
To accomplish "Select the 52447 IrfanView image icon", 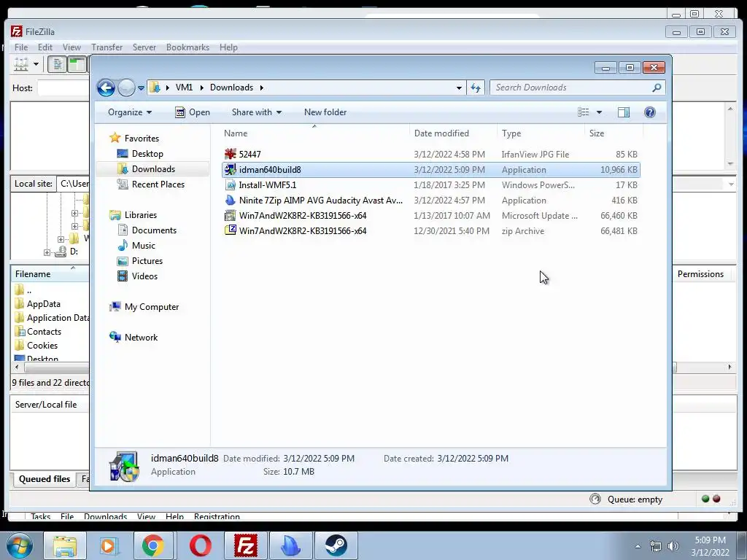I will [x=230, y=155].
